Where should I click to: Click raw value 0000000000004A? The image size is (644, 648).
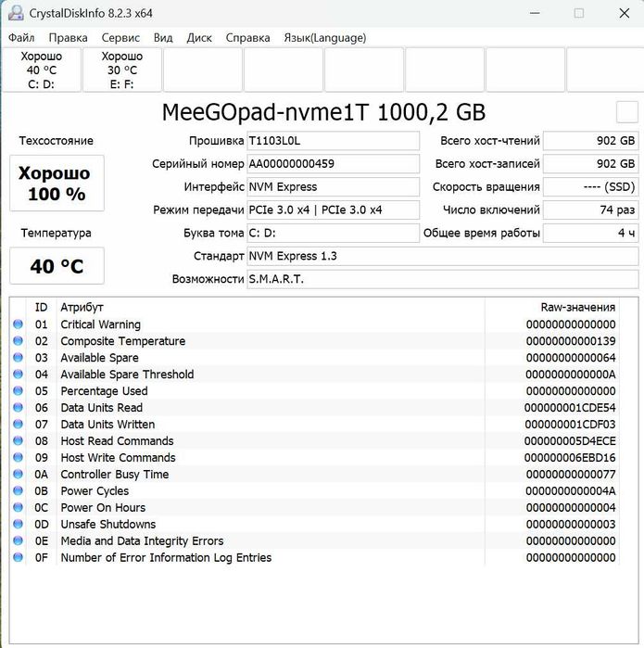(571, 491)
